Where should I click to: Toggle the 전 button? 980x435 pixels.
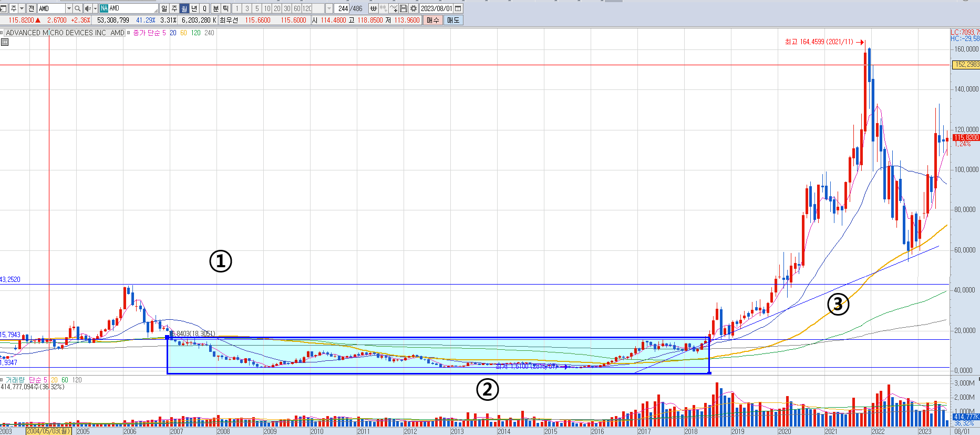[x=31, y=8]
